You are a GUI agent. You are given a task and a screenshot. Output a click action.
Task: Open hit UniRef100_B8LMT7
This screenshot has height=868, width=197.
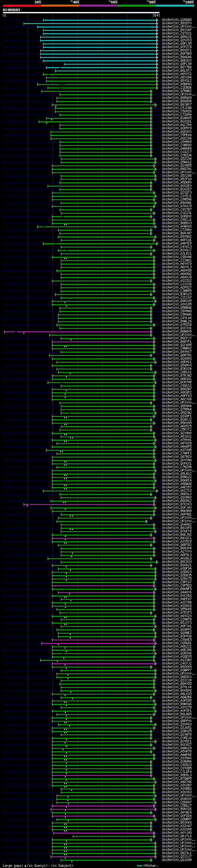[x=177, y=71]
